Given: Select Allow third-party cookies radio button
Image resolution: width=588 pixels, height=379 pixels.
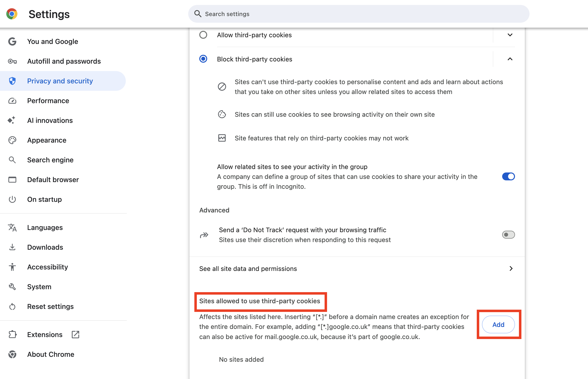Looking at the screenshot, I should tap(203, 35).
